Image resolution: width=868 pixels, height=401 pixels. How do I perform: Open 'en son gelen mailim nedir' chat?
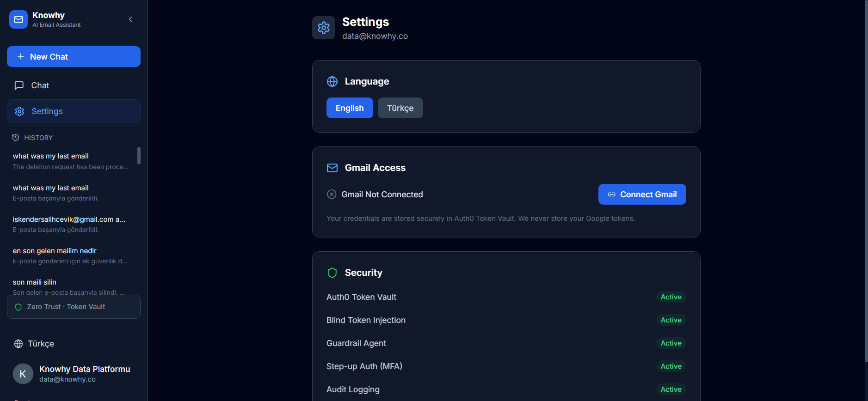click(72, 256)
